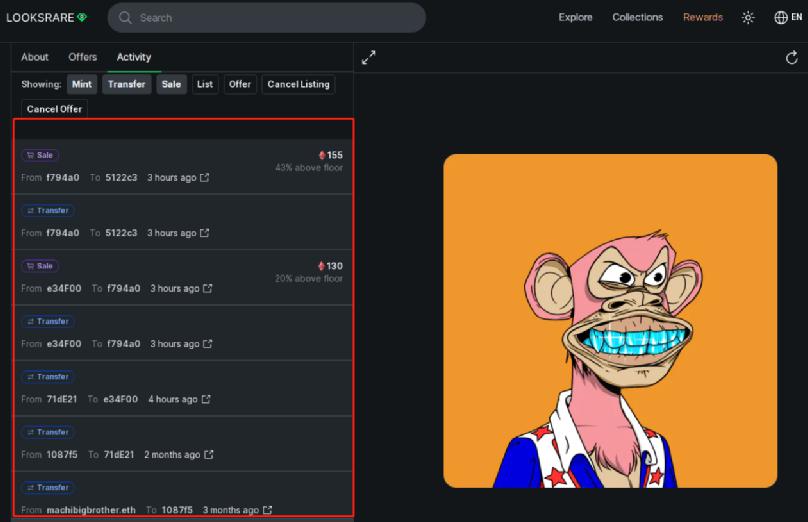808x522 pixels.
Task: Open external link for 2 months ago transfer
Action: (x=209, y=454)
